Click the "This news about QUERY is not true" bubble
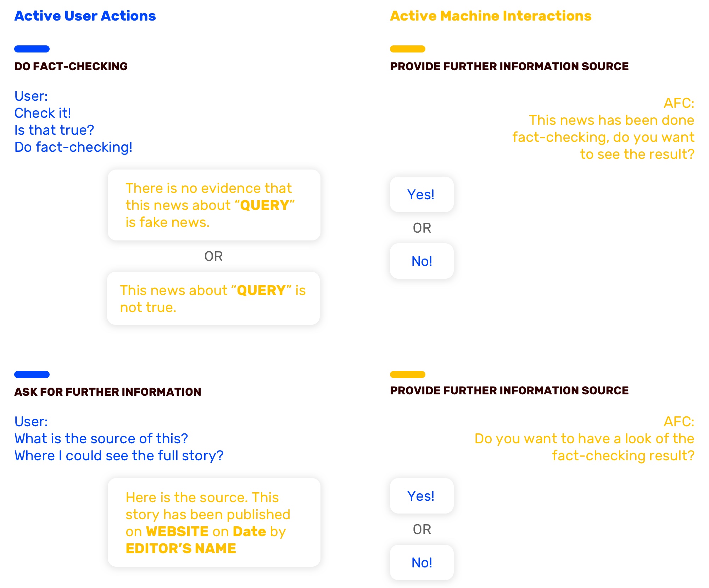This screenshot has height=588, width=709. point(213,298)
